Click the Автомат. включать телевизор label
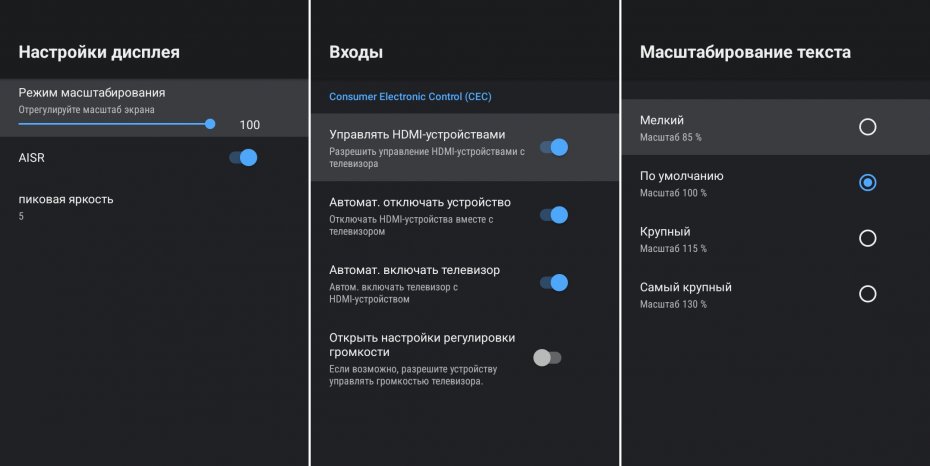This screenshot has height=466, width=930. click(x=414, y=270)
